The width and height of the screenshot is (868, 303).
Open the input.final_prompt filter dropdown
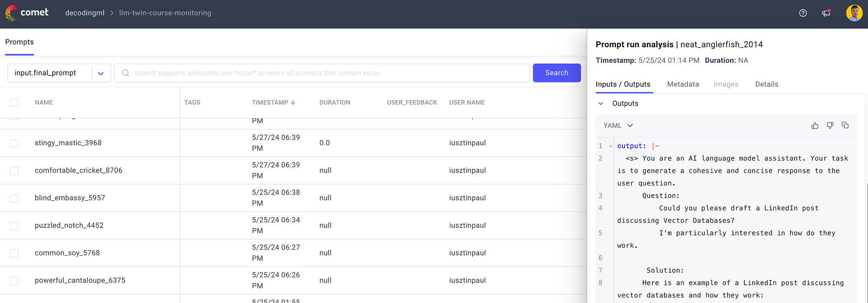pos(100,73)
